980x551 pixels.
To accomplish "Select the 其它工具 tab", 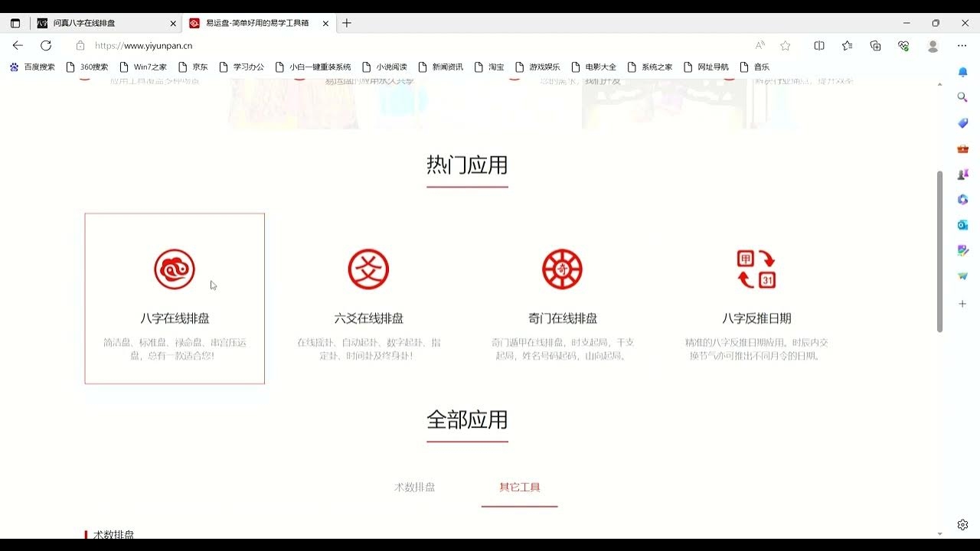I will tap(519, 485).
